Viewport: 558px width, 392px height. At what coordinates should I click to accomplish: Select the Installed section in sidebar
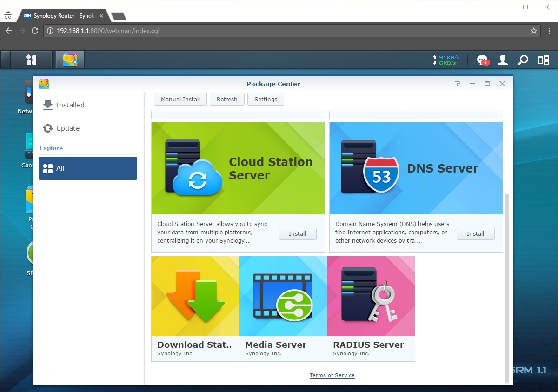88,105
